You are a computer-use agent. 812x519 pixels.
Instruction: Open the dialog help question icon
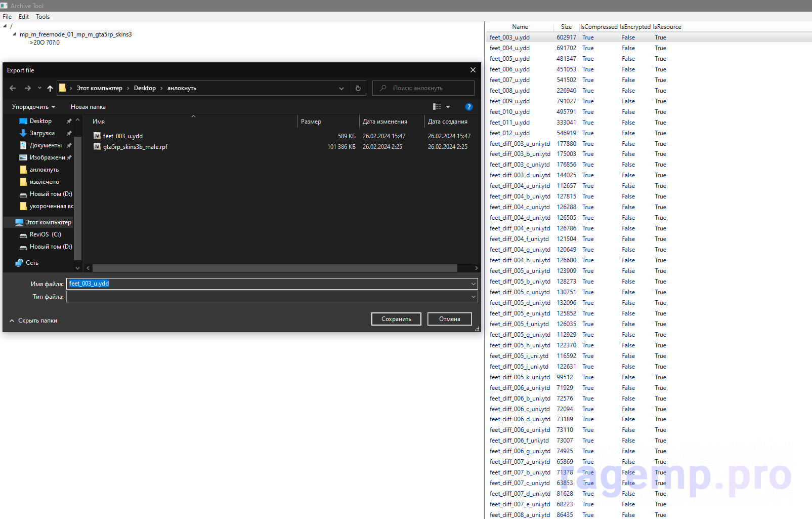coord(468,107)
